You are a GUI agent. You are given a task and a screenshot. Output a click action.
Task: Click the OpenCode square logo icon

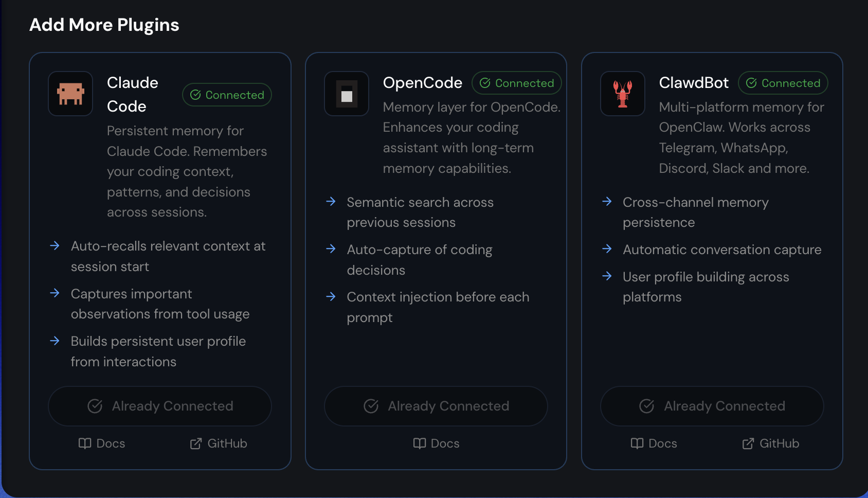(x=347, y=94)
